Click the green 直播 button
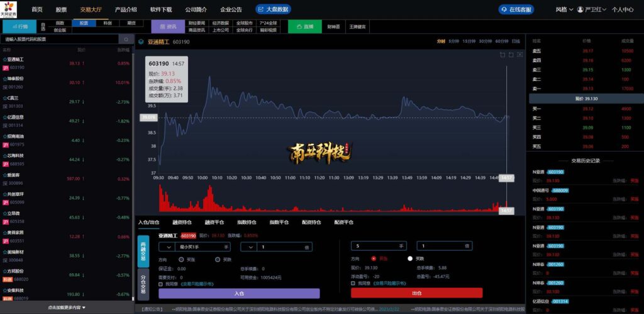The height and width of the screenshot is (314, 644). click(305, 26)
